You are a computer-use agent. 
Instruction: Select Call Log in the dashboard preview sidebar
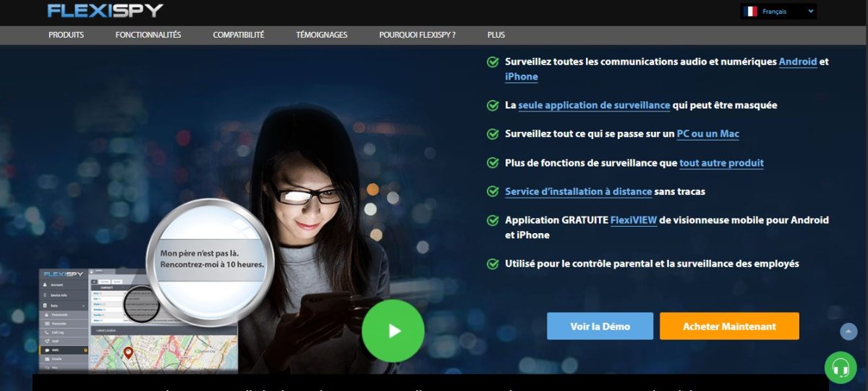click(63, 332)
